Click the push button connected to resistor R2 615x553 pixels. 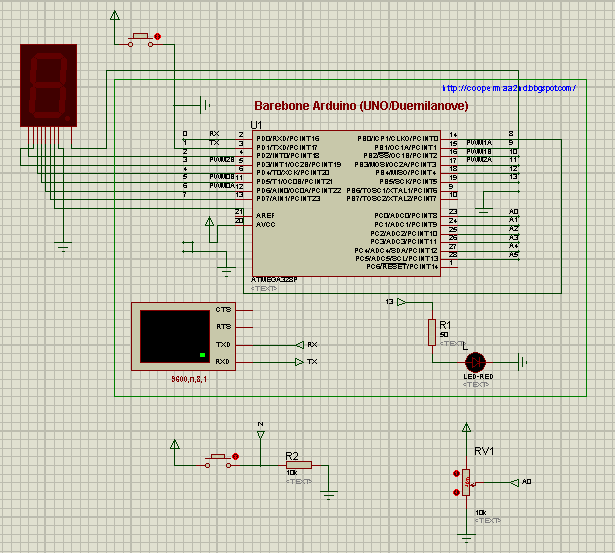(x=218, y=461)
